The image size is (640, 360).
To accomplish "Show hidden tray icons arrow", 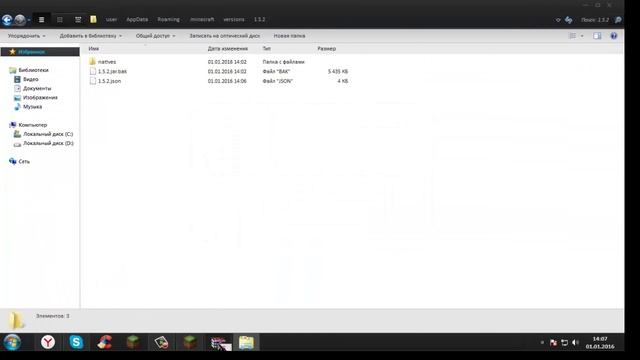I will pos(542,342).
